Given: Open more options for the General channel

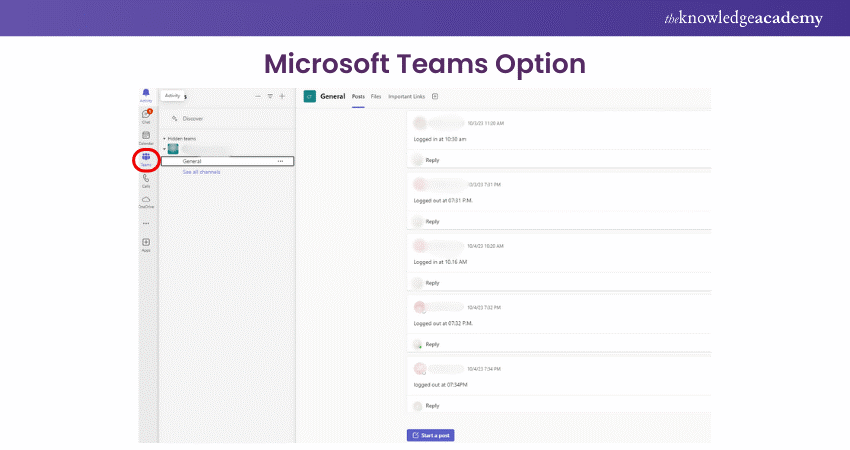Looking at the screenshot, I should pos(280,161).
